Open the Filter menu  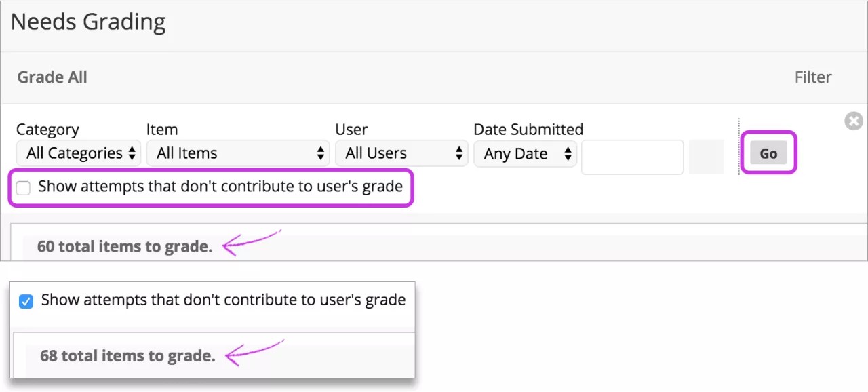(x=813, y=77)
